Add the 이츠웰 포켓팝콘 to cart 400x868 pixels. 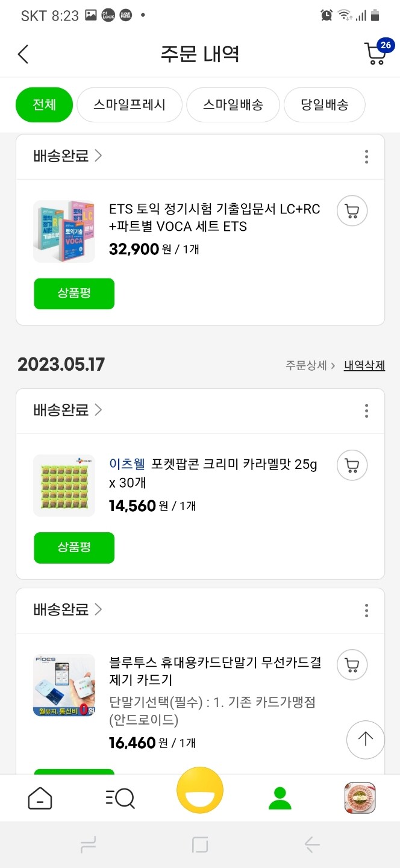(352, 465)
